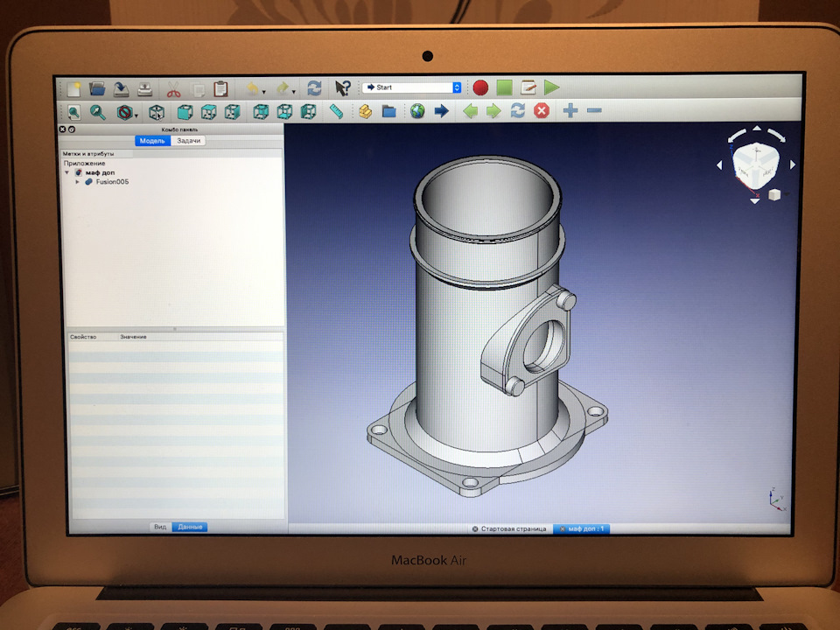Create a new empty document
This screenshot has width=840, height=630.
click(73, 88)
